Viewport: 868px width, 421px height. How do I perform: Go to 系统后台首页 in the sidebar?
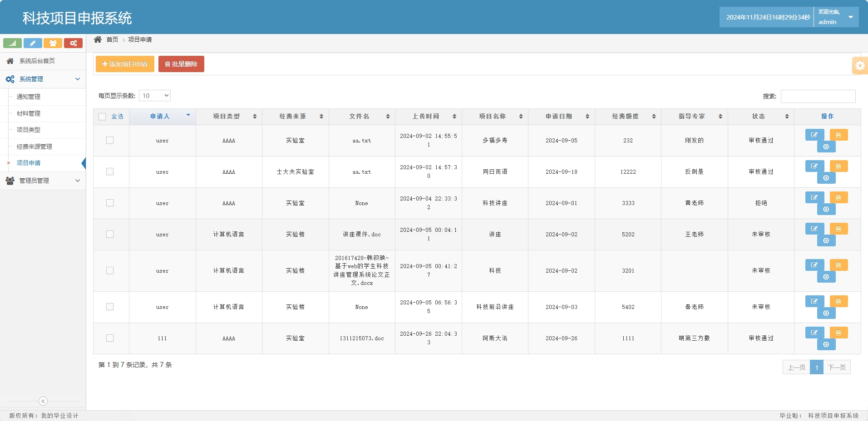(x=43, y=61)
